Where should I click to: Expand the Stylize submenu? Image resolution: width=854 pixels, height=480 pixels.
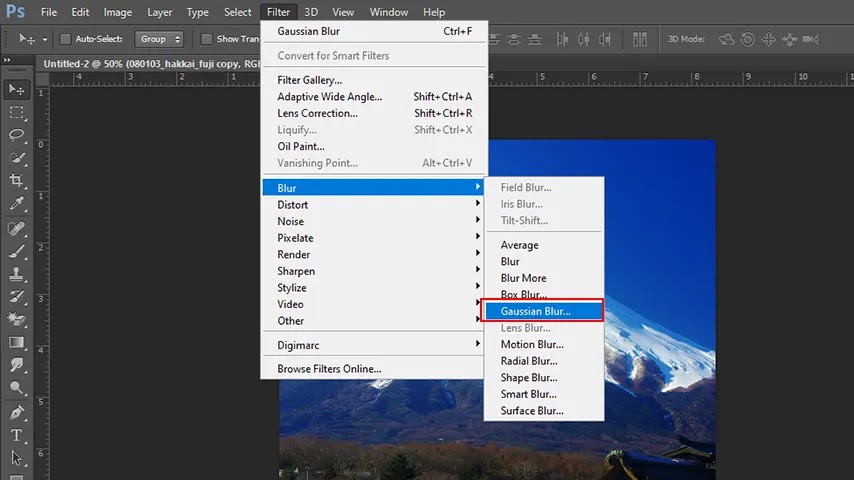click(373, 288)
